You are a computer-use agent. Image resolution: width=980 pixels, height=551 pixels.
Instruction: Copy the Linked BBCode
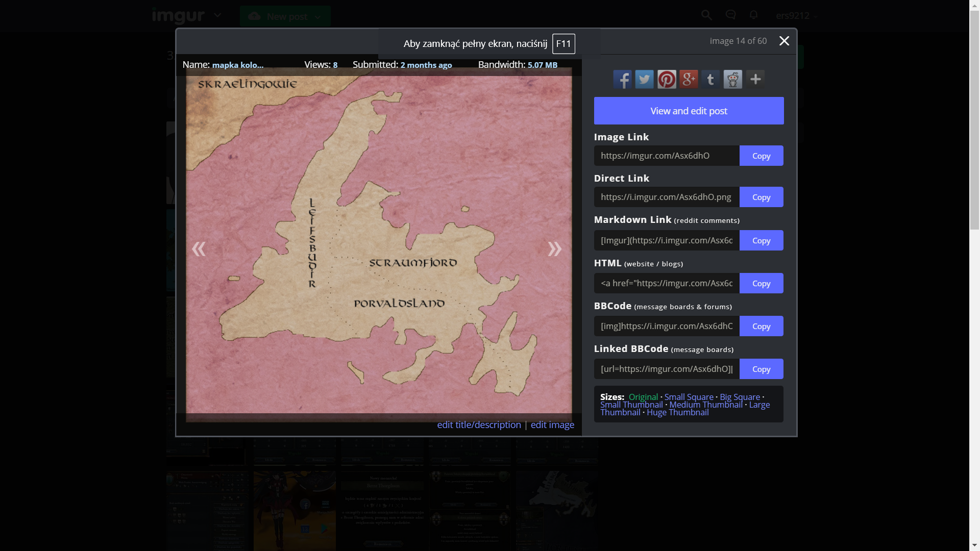click(761, 369)
